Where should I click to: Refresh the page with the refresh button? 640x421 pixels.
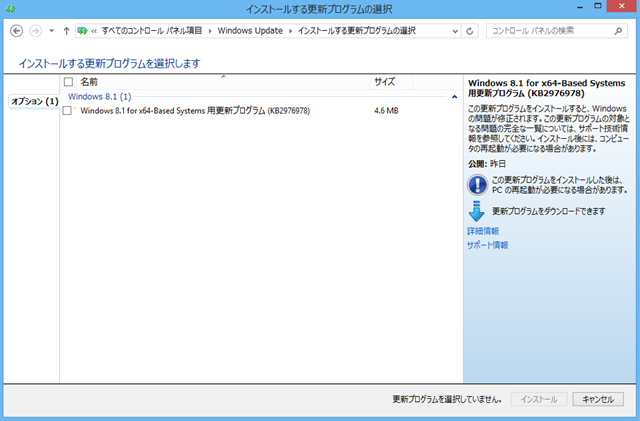click(470, 31)
